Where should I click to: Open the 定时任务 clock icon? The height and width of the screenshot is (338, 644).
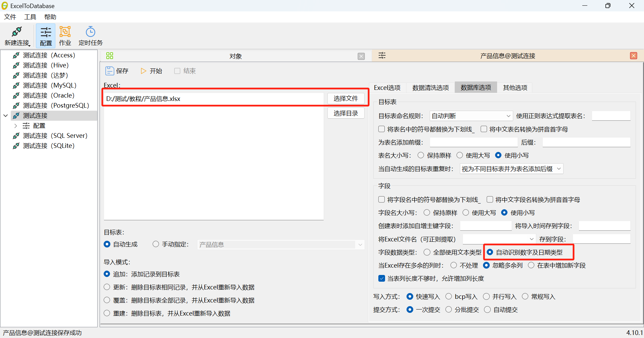tap(91, 32)
